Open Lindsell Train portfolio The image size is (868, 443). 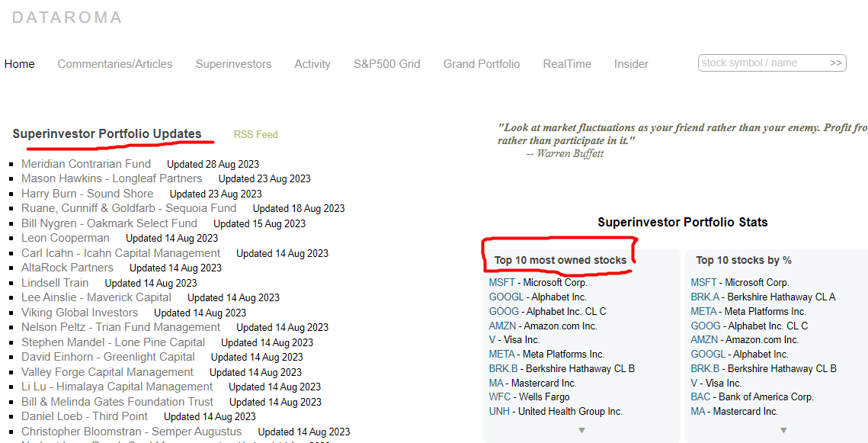point(55,282)
